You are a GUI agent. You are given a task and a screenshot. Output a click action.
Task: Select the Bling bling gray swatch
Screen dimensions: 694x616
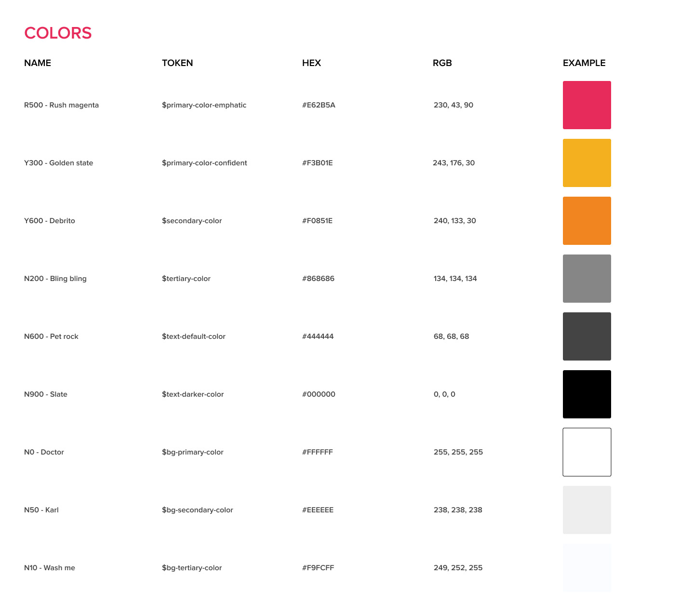click(x=587, y=279)
